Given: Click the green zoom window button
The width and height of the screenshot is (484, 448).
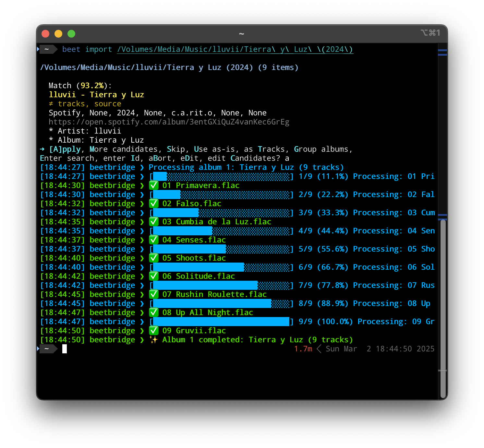Looking at the screenshot, I should click(x=71, y=34).
